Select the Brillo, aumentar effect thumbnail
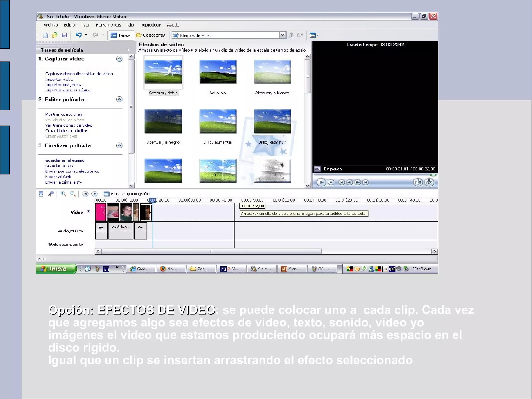This screenshot has width=532, height=399. 218,121
